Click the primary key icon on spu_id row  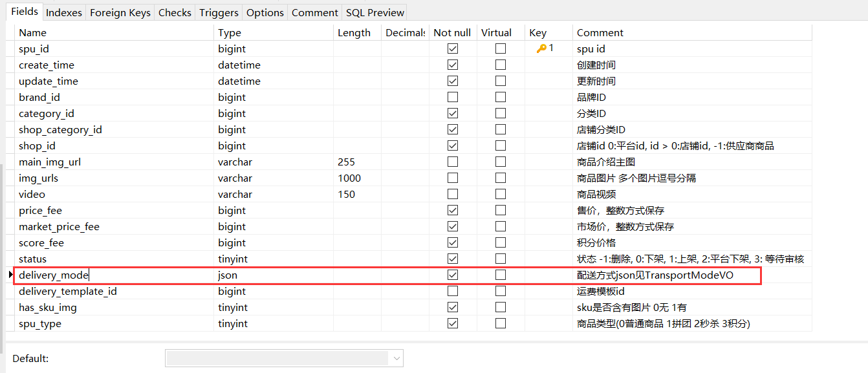tap(541, 48)
